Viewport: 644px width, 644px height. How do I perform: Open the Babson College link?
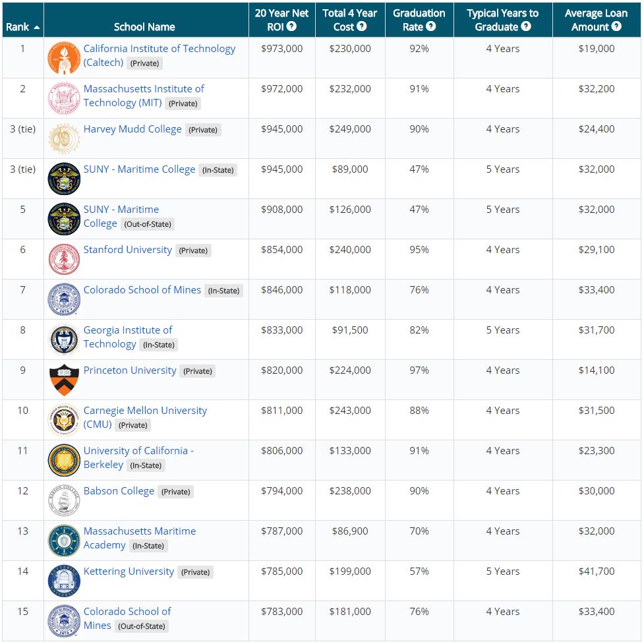119,491
